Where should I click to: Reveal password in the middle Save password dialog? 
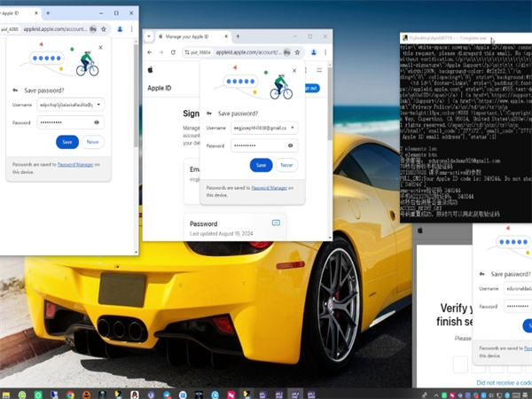pos(290,145)
